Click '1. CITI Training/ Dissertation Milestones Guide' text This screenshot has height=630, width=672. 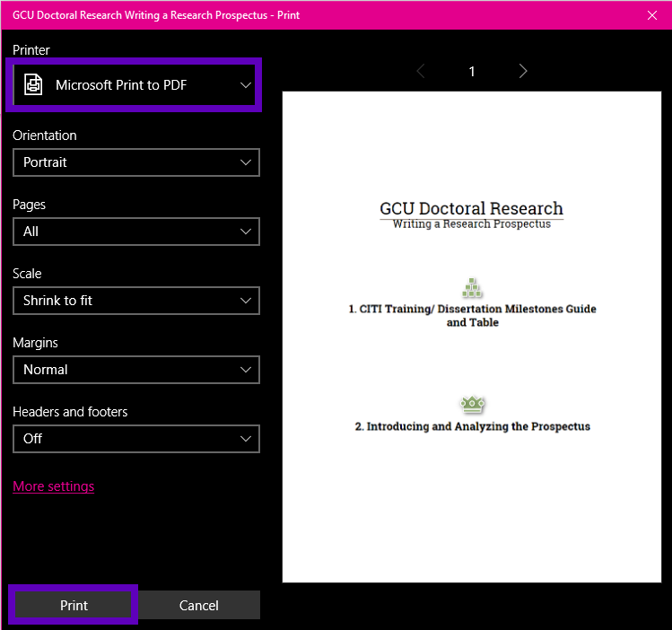pos(472,309)
